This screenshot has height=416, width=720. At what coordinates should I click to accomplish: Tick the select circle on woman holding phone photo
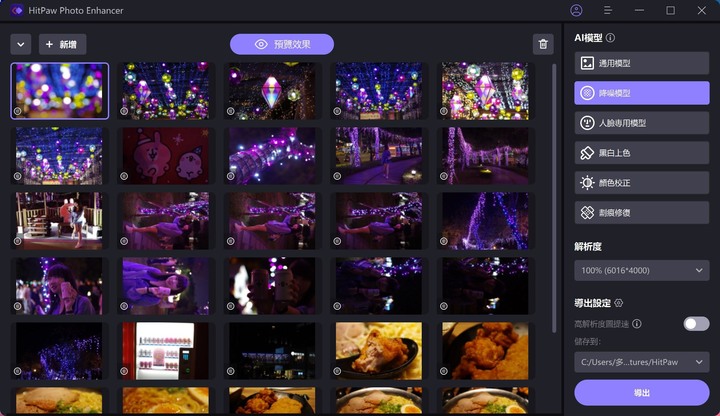coord(17,306)
